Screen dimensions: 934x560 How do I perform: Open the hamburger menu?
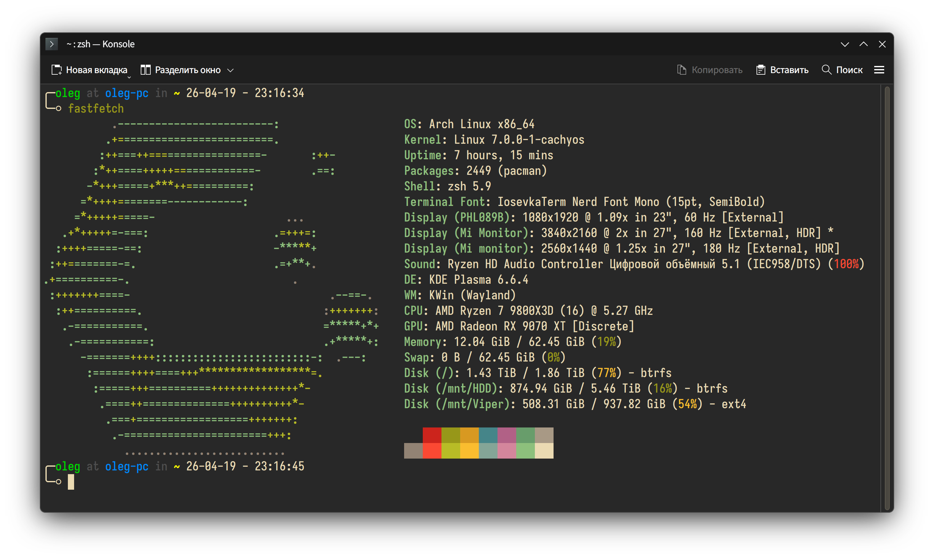[879, 70]
